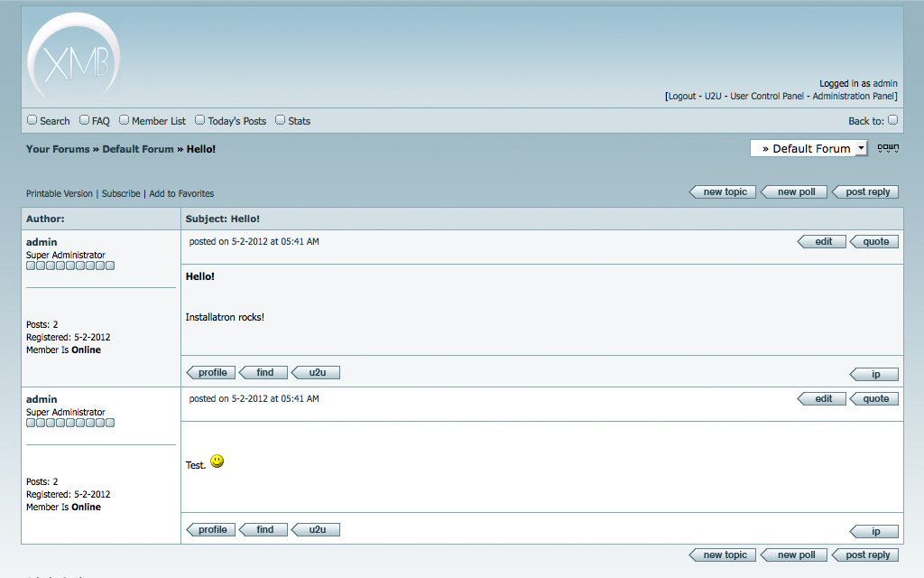Click the XMB logo in the header
Screen dimensions: 924x578
(x=73, y=58)
